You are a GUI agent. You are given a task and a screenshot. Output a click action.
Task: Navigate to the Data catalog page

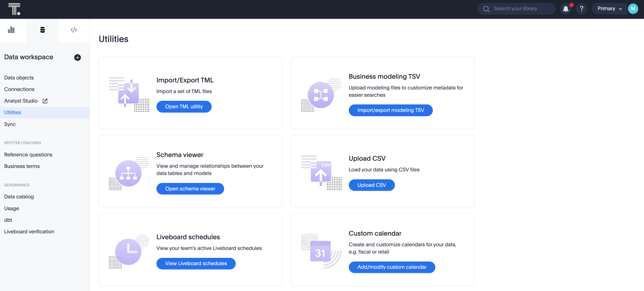19,197
